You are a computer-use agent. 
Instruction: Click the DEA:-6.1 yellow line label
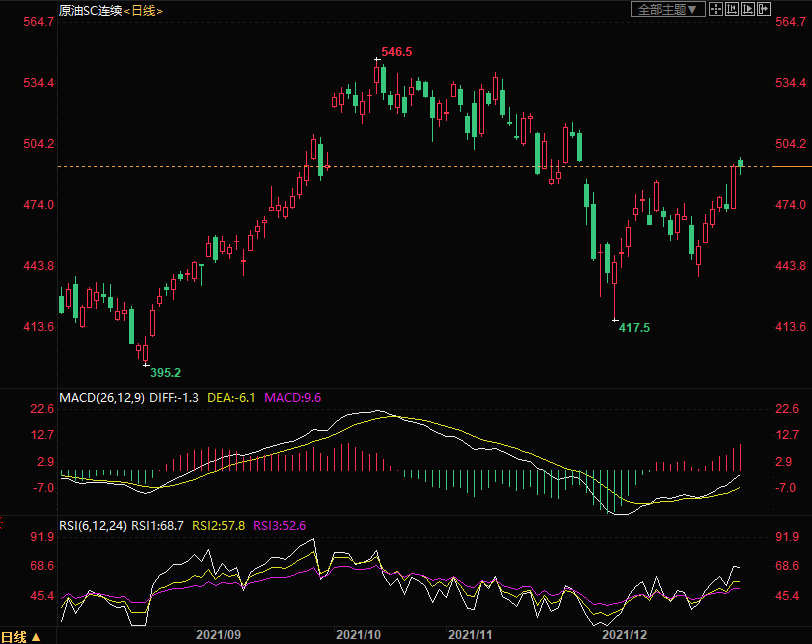click(232, 397)
